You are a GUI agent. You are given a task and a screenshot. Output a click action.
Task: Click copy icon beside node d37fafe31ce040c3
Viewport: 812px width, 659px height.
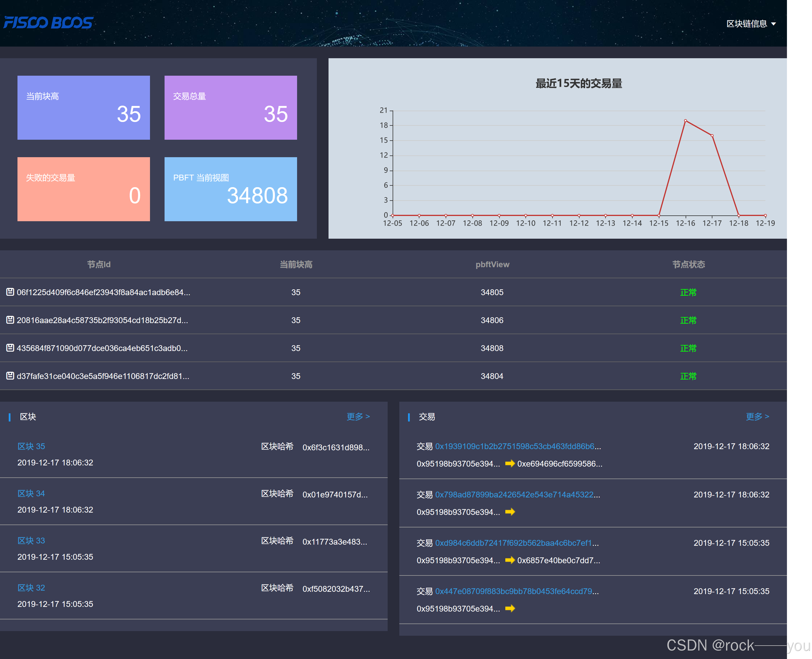tap(10, 376)
